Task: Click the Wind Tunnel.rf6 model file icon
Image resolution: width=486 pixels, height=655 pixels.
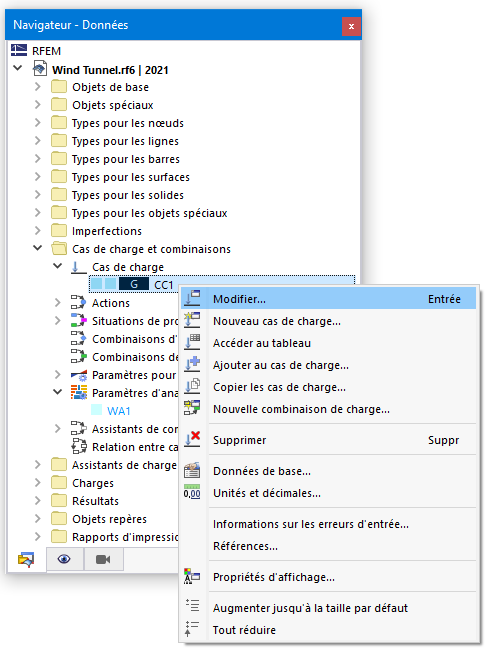Action: 40,69
